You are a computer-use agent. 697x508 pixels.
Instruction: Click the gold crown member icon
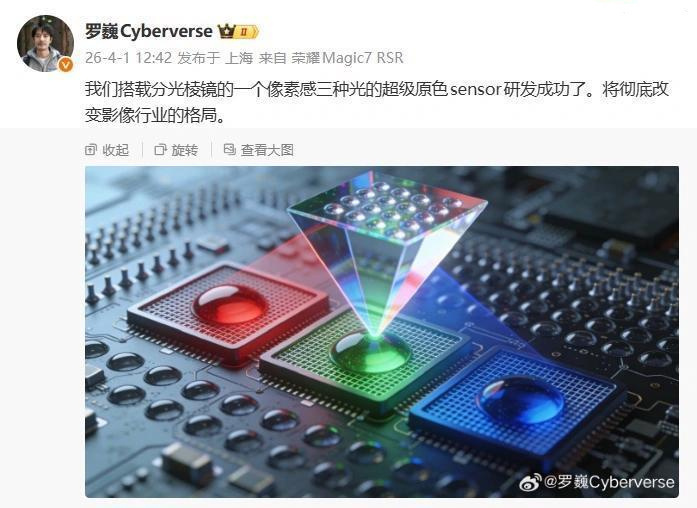point(226,32)
